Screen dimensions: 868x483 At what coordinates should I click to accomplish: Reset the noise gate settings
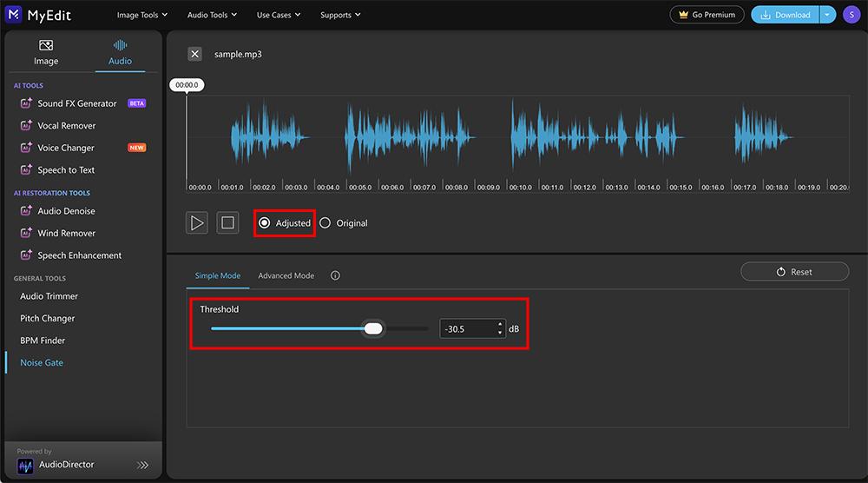click(x=794, y=272)
